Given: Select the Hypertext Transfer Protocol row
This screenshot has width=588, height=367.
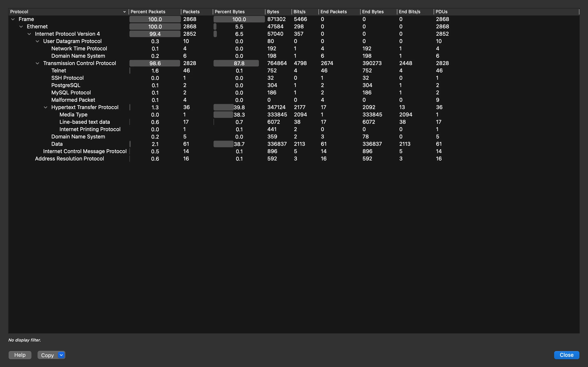Looking at the screenshot, I should pyautogui.click(x=85, y=107).
